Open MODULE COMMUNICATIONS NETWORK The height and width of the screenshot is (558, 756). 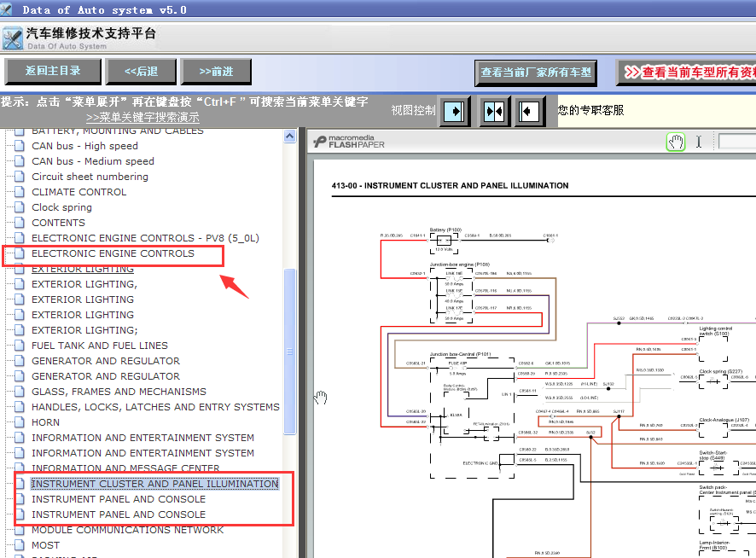128,530
